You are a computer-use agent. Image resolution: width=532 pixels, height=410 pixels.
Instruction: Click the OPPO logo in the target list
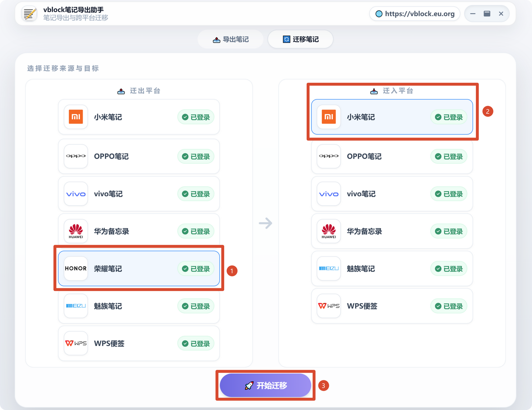coord(329,156)
